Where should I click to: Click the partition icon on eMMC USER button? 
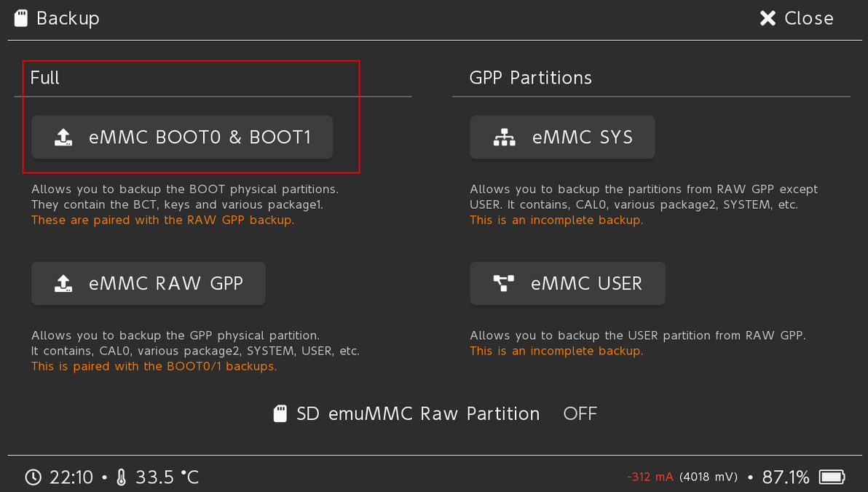tap(504, 284)
